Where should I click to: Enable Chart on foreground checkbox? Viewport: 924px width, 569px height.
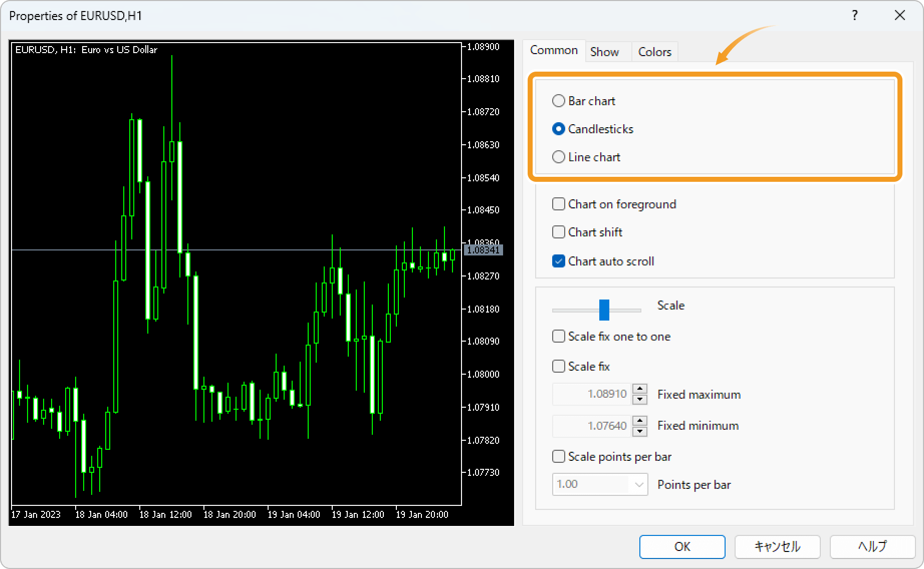point(558,204)
